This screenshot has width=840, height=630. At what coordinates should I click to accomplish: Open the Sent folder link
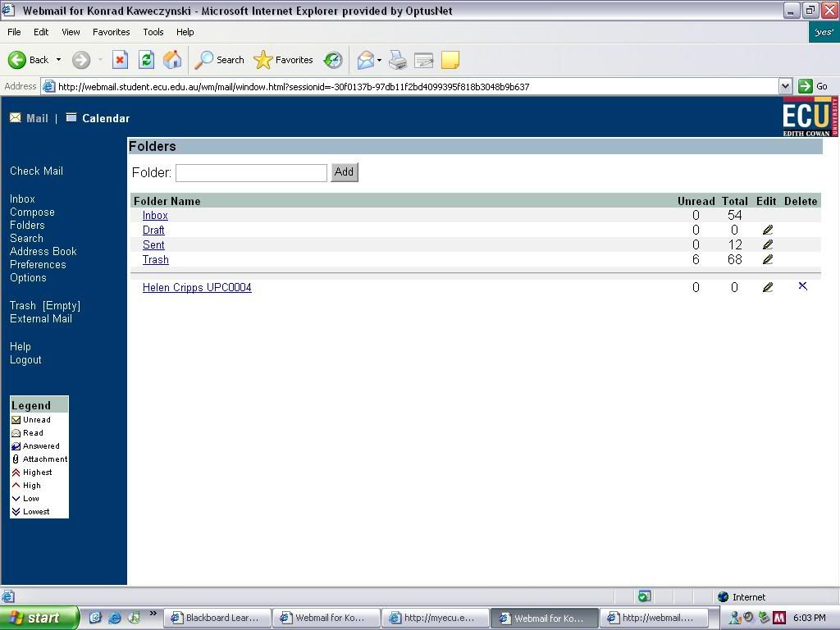pos(153,244)
